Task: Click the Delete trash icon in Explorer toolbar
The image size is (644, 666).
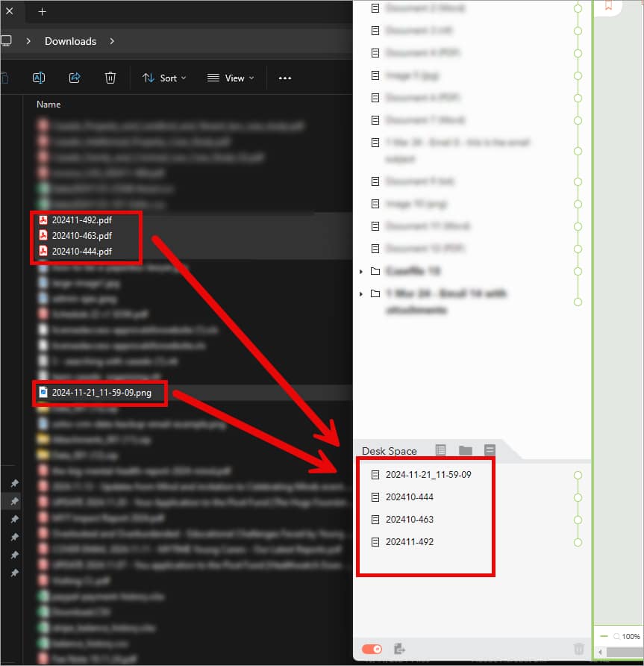Action: (x=110, y=78)
